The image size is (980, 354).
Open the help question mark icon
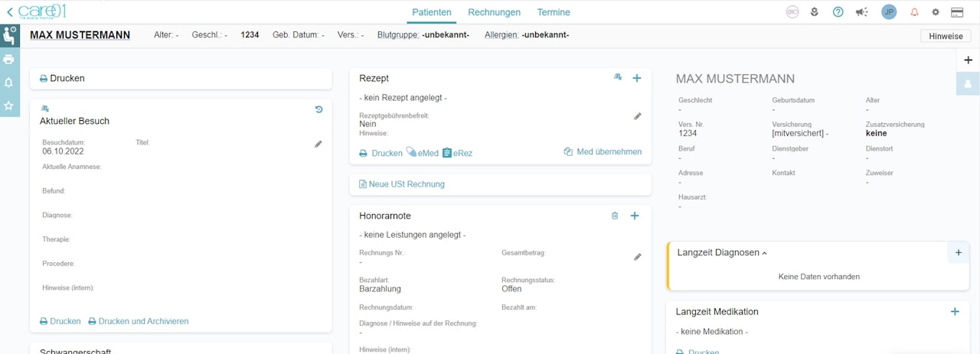click(x=838, y=12)
